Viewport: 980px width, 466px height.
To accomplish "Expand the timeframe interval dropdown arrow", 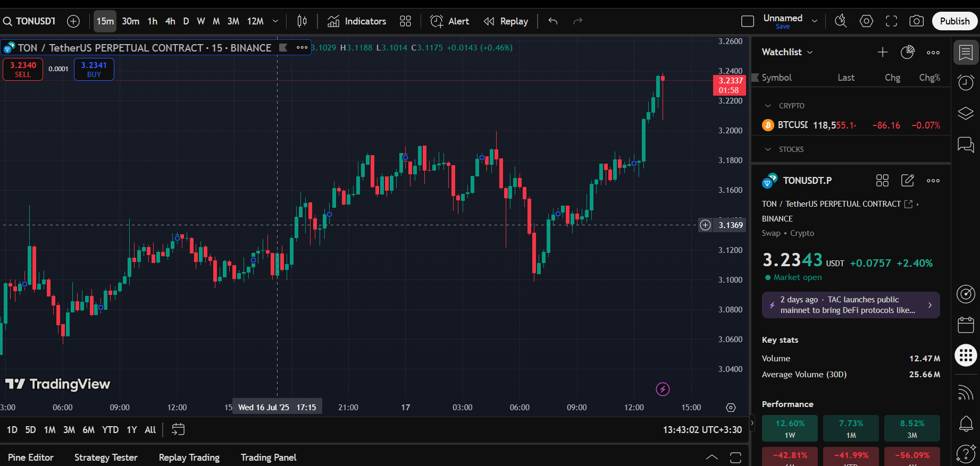I will [275, 21].
